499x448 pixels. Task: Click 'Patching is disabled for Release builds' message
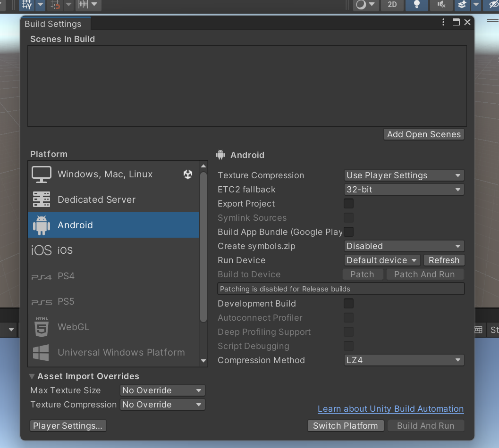[341, 289]
